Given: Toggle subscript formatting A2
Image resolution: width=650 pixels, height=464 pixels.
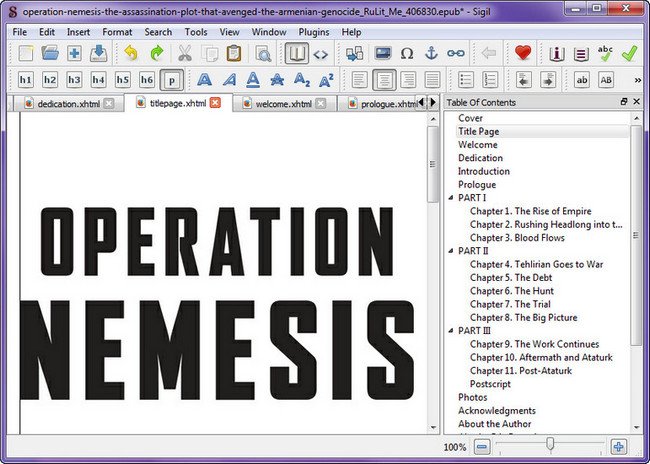Looking at the screenshot, I should 302,80.
